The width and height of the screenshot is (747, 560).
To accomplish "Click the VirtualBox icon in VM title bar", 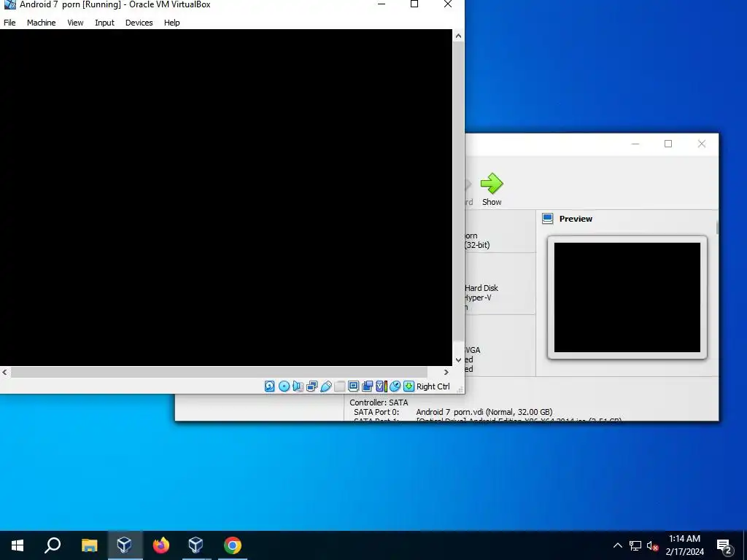I will tap(9, 4).
